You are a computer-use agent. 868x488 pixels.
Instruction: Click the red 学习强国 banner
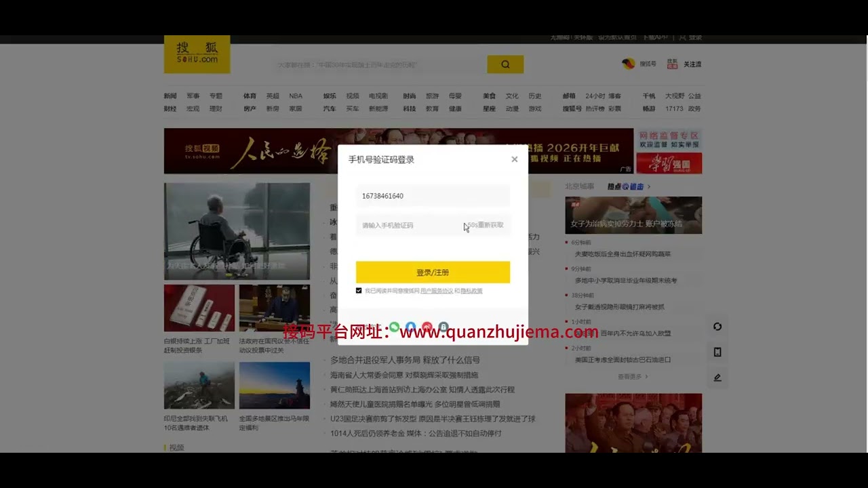click(669, 163)
